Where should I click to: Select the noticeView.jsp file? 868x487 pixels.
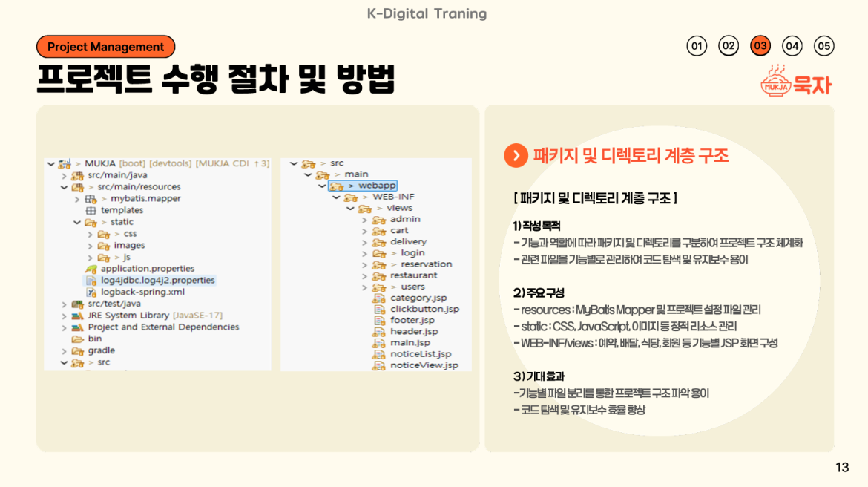[424, 365]
